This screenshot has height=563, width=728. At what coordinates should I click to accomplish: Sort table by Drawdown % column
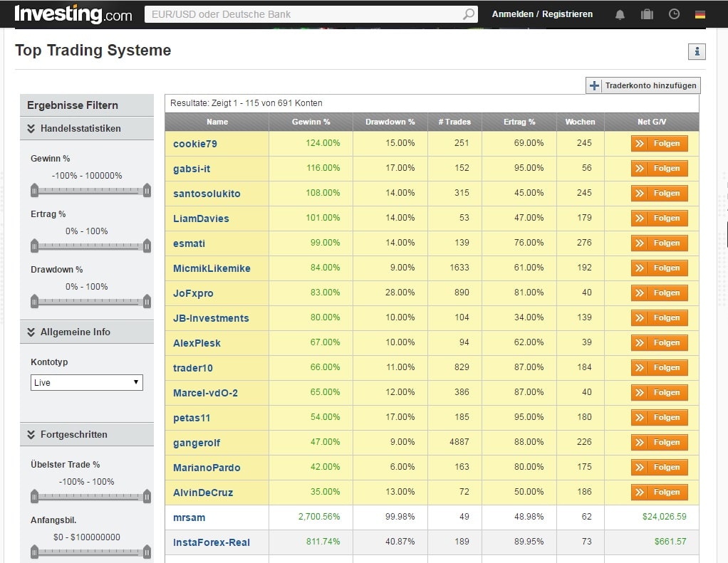pos(390,122)
